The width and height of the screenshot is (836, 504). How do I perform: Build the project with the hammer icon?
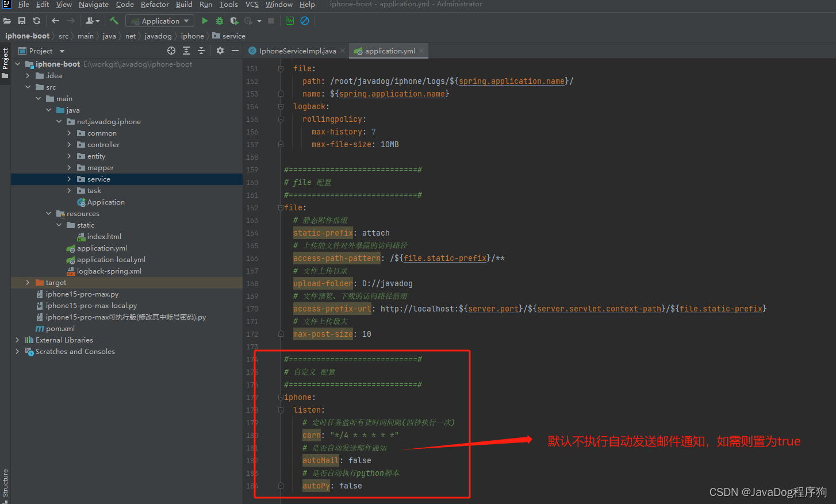coord(113,21)
